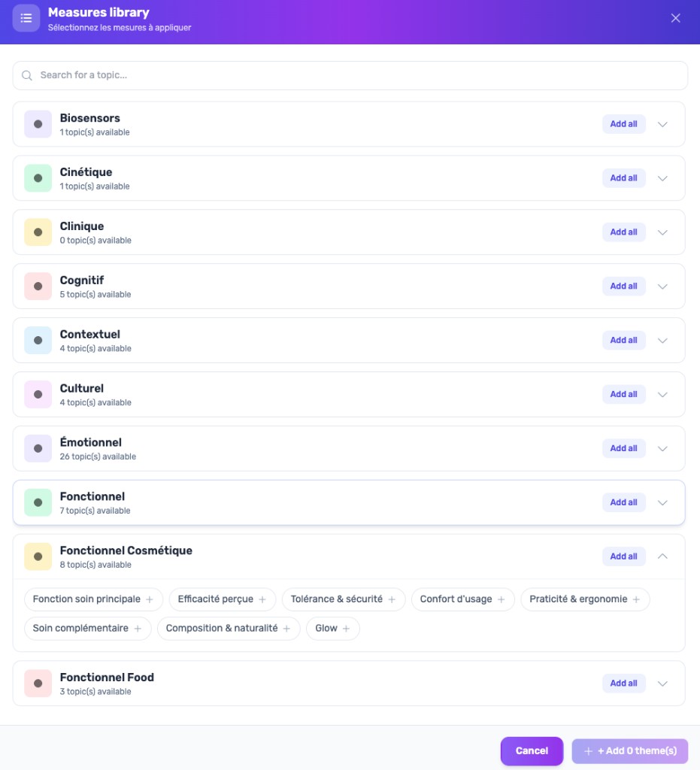Add the Glow topic chip
The height and width of the screenshot is (770, 700).
pyautogui.click(x=332, y=628)
